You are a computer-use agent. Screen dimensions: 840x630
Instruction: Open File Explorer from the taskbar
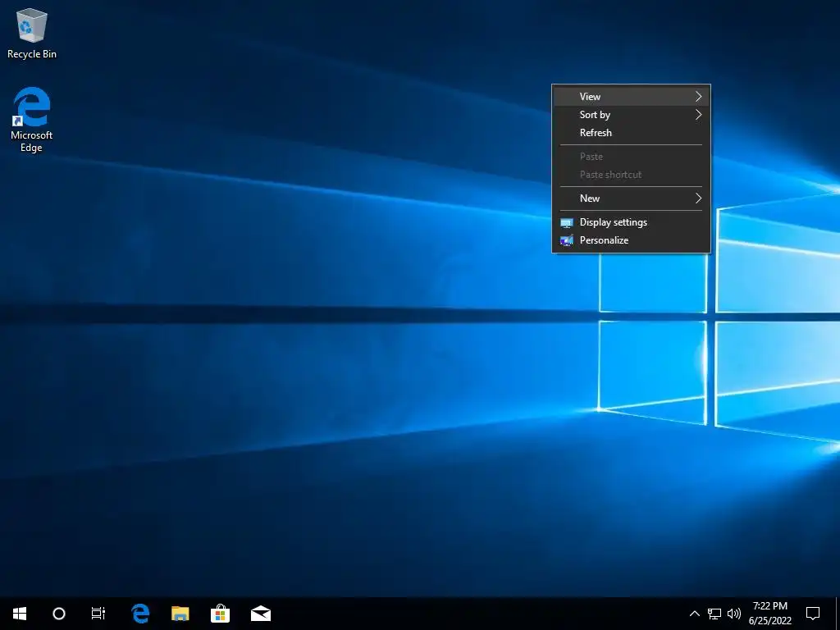[180, 614]
